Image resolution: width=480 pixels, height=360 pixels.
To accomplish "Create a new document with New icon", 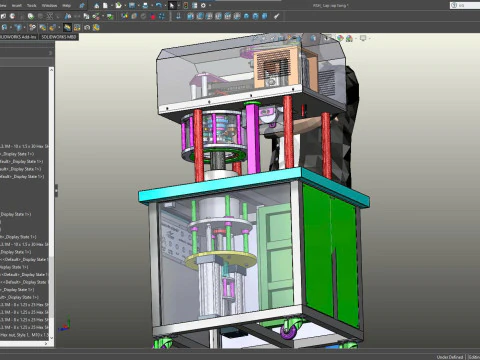I will coord(105,6).
